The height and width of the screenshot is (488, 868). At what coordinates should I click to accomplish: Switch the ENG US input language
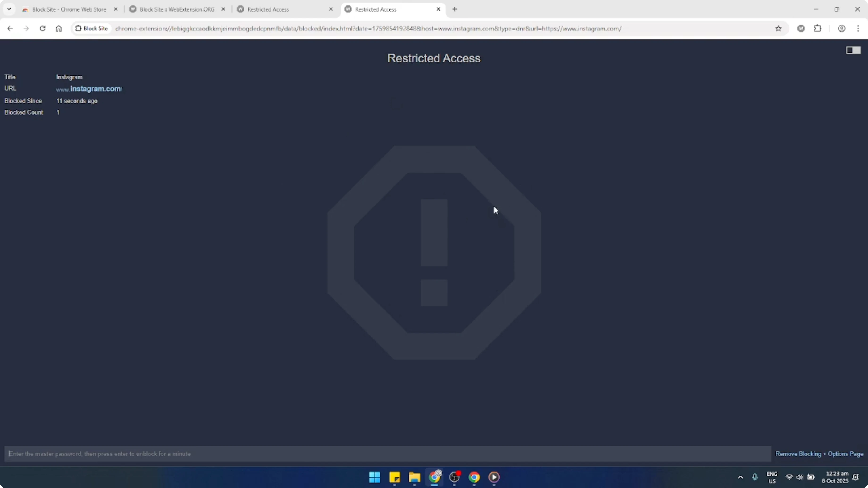tap(772, 478)
